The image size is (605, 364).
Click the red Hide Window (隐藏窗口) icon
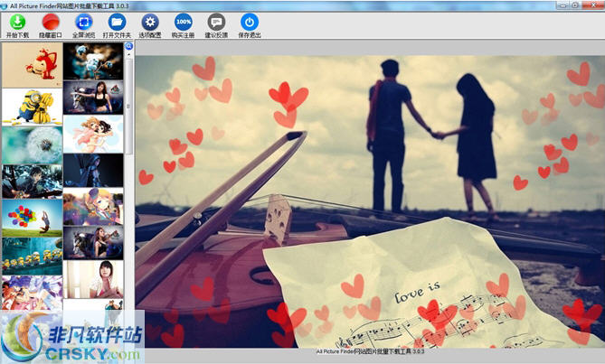(x=51, y=23)
